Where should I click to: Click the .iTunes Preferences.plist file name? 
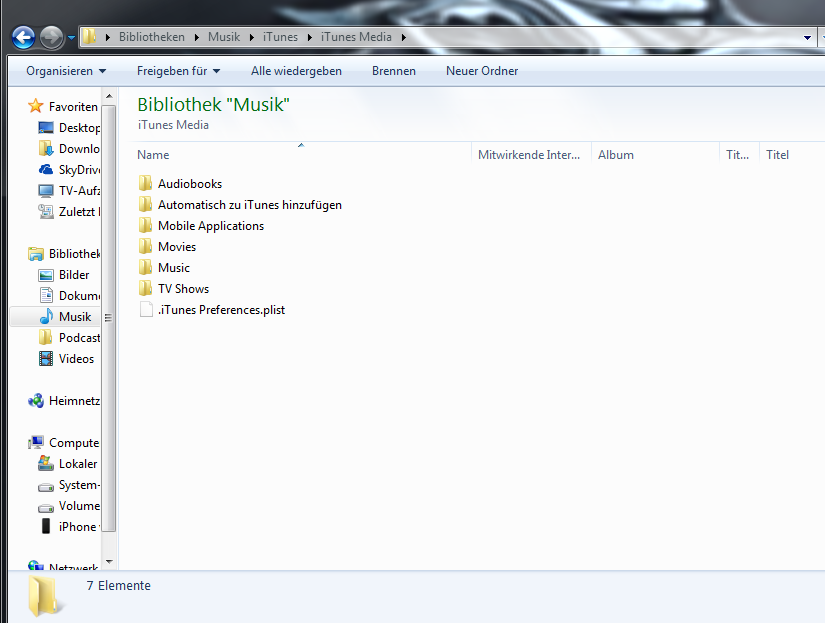point(222,310)
